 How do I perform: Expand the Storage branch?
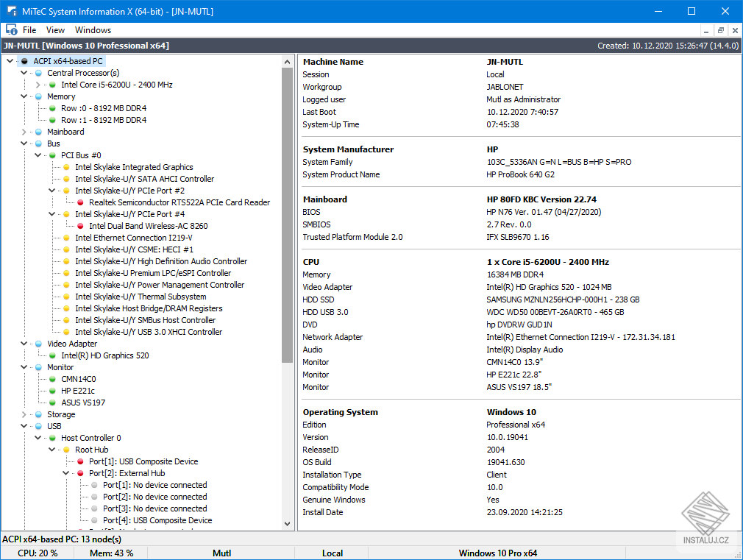click(24, 414)
